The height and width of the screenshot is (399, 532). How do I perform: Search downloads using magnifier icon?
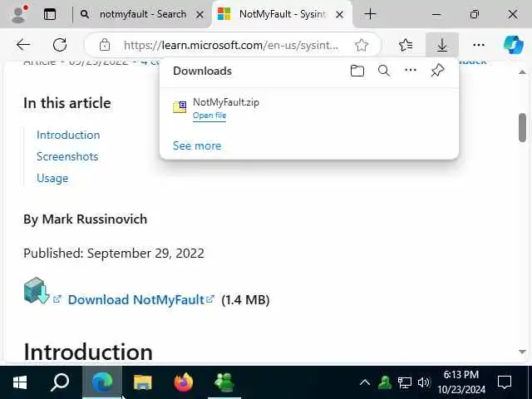[x=384, y=71]
